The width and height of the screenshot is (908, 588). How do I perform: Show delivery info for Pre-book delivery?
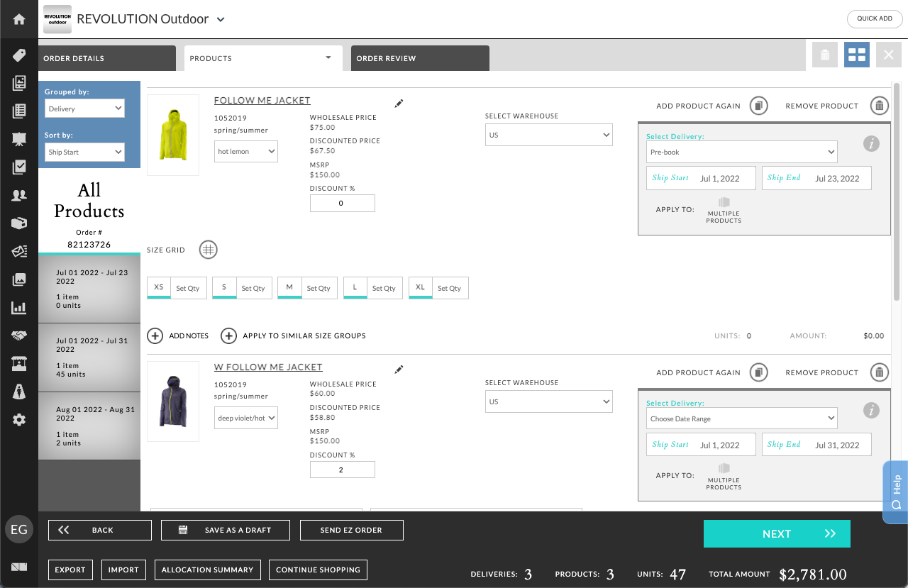[x=871, y=143]
